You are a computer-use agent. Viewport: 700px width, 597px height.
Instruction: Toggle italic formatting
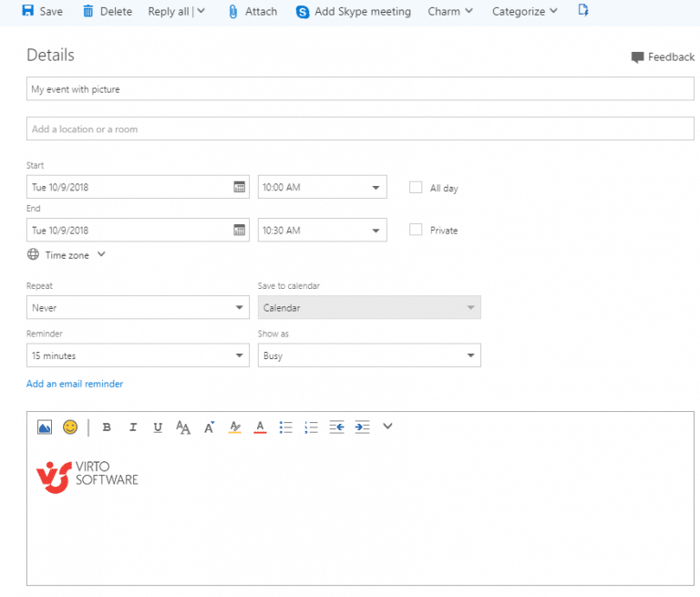[x=132, y=427]
